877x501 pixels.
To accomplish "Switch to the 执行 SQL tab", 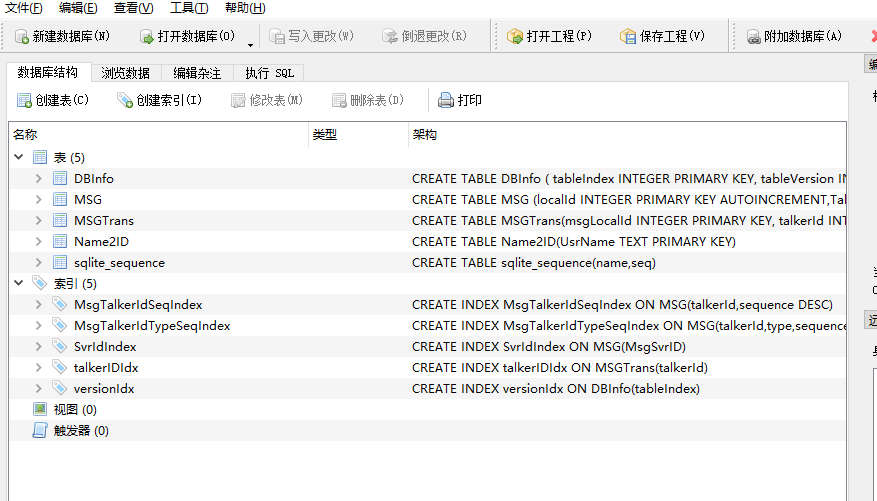I will point(269,73).
